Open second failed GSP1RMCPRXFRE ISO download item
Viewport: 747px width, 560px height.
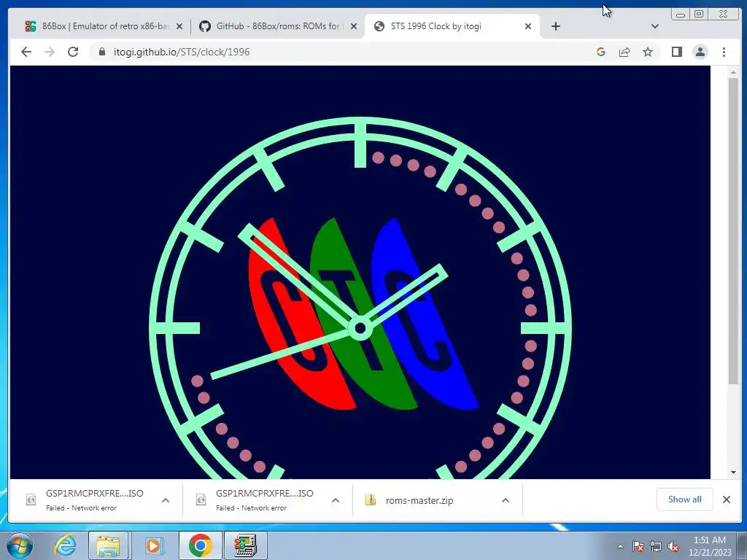point(256,500)
